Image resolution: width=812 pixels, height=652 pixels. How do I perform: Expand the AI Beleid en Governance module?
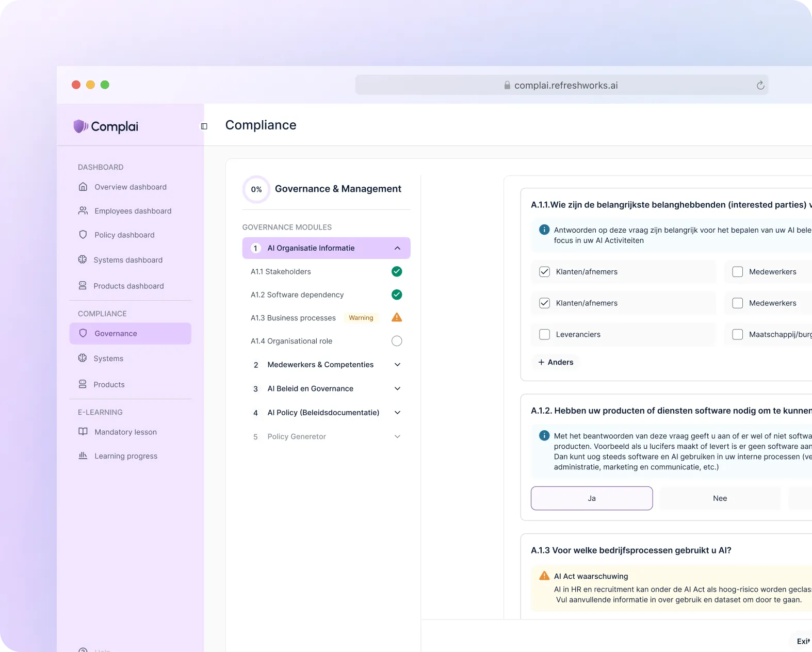pyautogui.click(x=397, y=388)
